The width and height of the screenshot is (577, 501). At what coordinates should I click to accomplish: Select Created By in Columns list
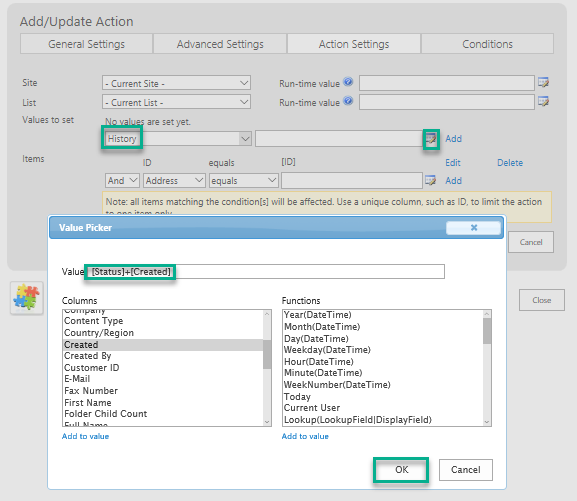pyautogui.click(x=163, y=356)
